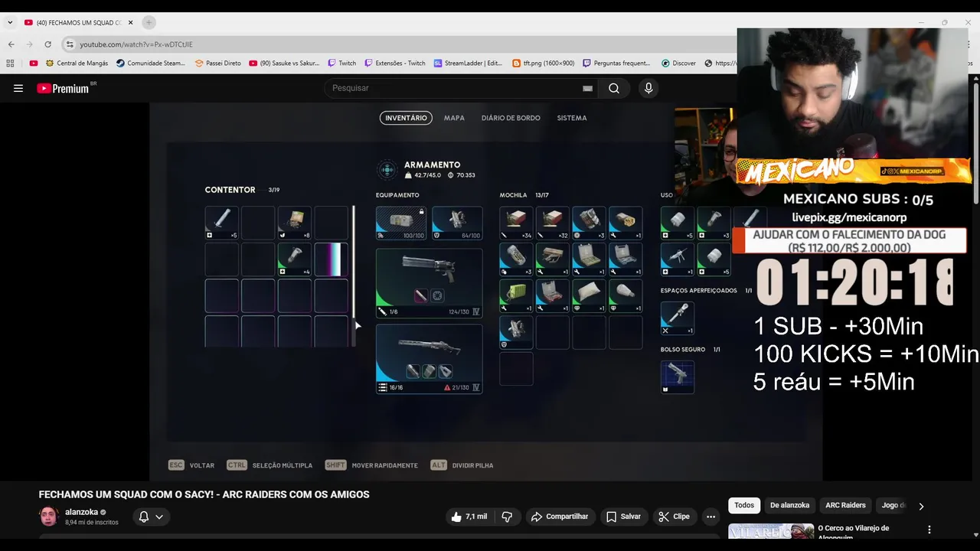
Task: Pick the ammo box stack x34 in Mochila
Action: coord(516,223)
